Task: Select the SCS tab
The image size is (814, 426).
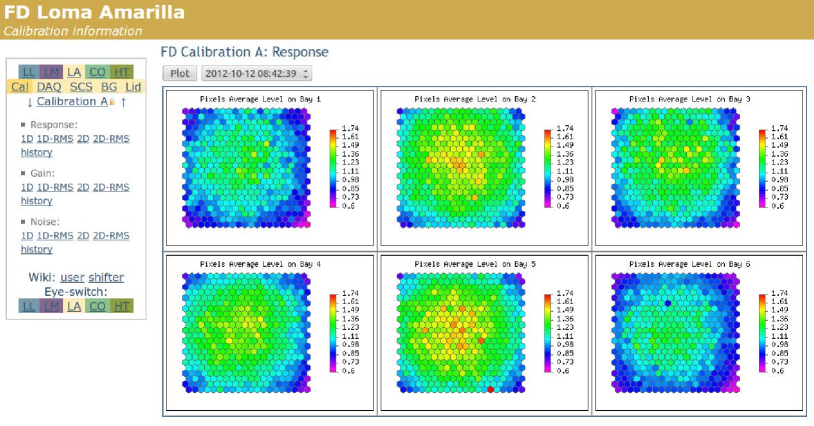Action: pyautogui.click(x=80, y=87)
